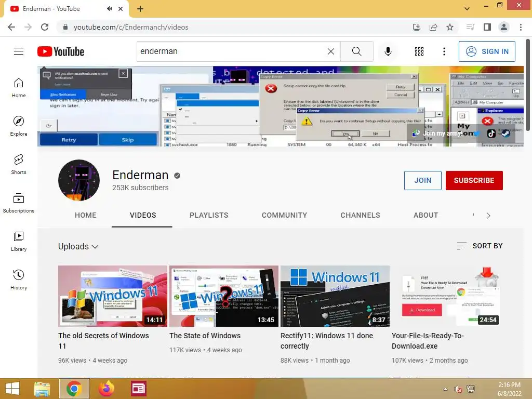Toggle the Chrome side panel

click(487, 27)
